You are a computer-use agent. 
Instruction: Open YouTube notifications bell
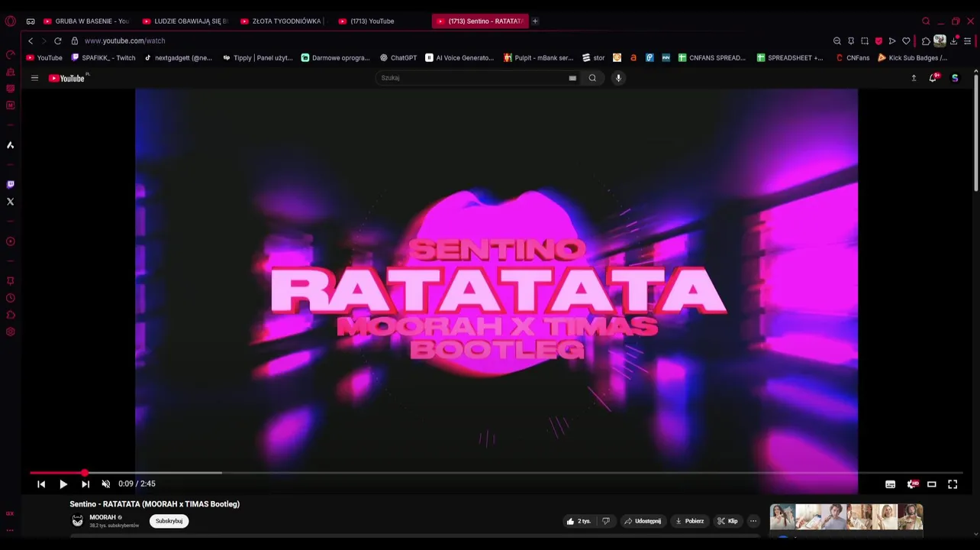click(933, 78)
